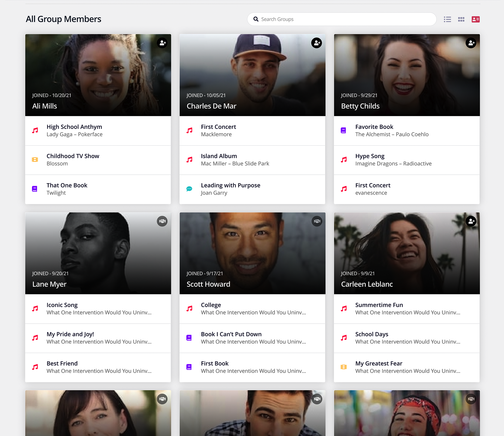The height and width of the screenshot is (436, 504).
Task: Add Betty Childs as a connection
Action: (x=471, y=43)
